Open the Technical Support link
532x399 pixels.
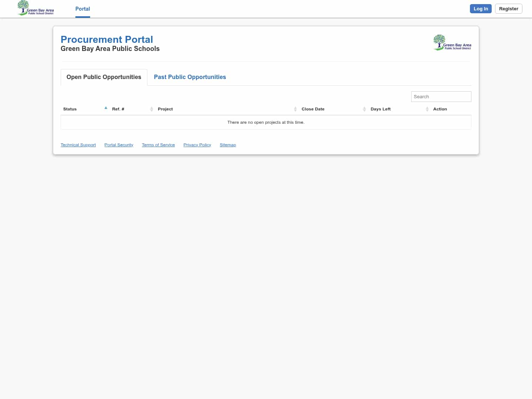[x=78, y=145]
